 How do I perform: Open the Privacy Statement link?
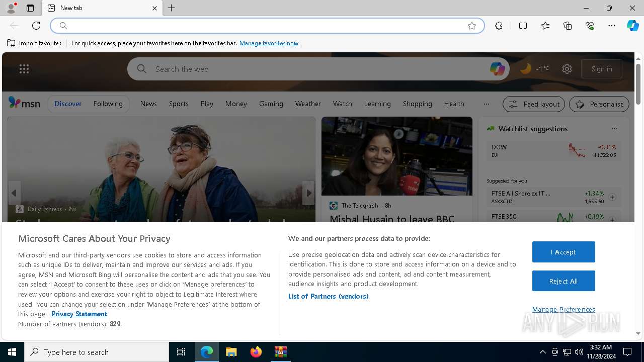coord(79,314)
